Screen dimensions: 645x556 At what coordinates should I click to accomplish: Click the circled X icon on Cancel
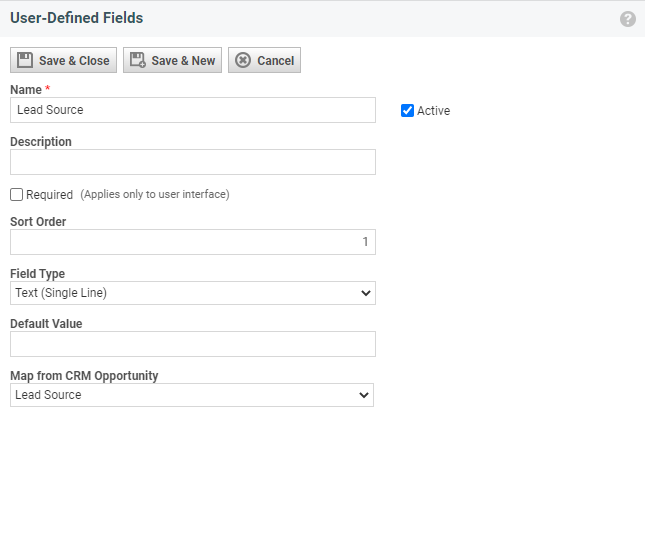[243, 60]
